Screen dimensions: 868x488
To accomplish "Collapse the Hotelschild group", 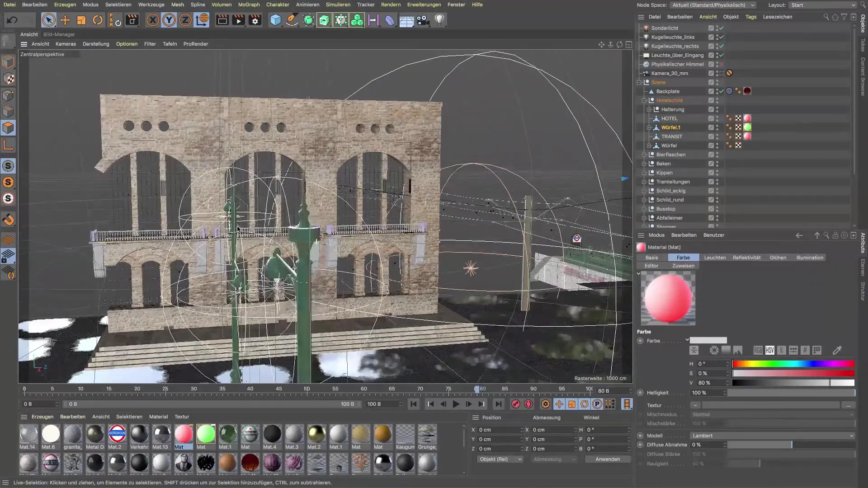I will coord(644,100).
